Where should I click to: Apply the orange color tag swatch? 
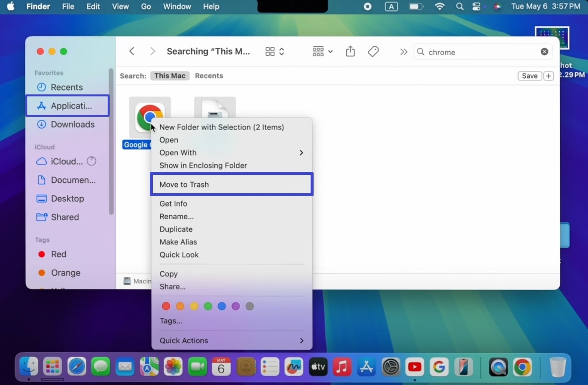pos(180,306)
